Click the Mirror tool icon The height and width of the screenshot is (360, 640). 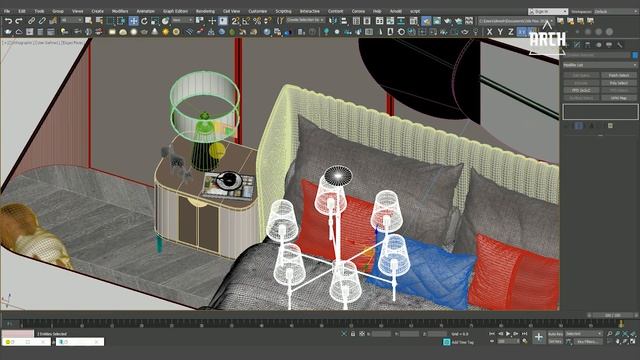(333, 20)
